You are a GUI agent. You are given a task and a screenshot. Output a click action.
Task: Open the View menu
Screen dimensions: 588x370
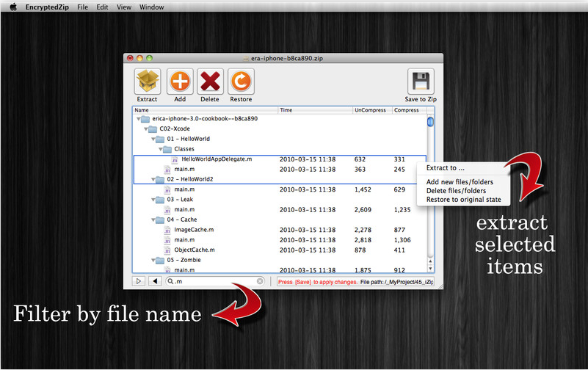pyautogui.click(x=124, y=7)
